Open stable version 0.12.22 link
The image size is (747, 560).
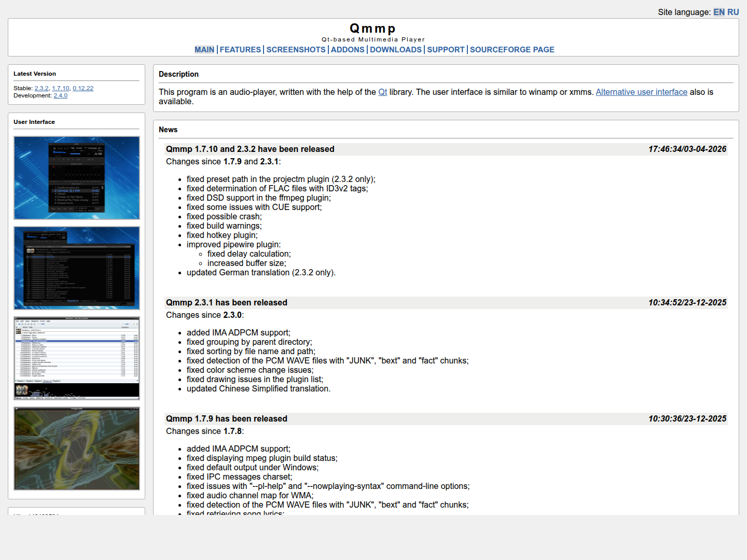point(83,88)
